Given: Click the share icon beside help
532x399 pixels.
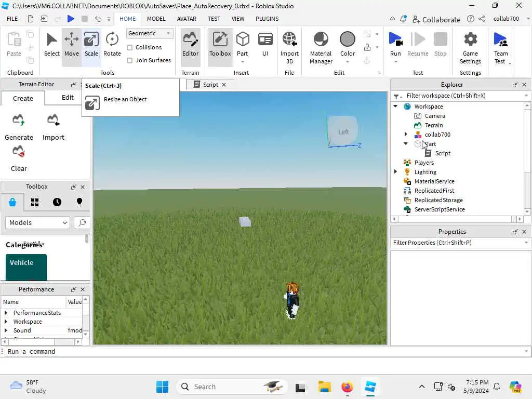Looking at the screenshot, I should [482, 19].
